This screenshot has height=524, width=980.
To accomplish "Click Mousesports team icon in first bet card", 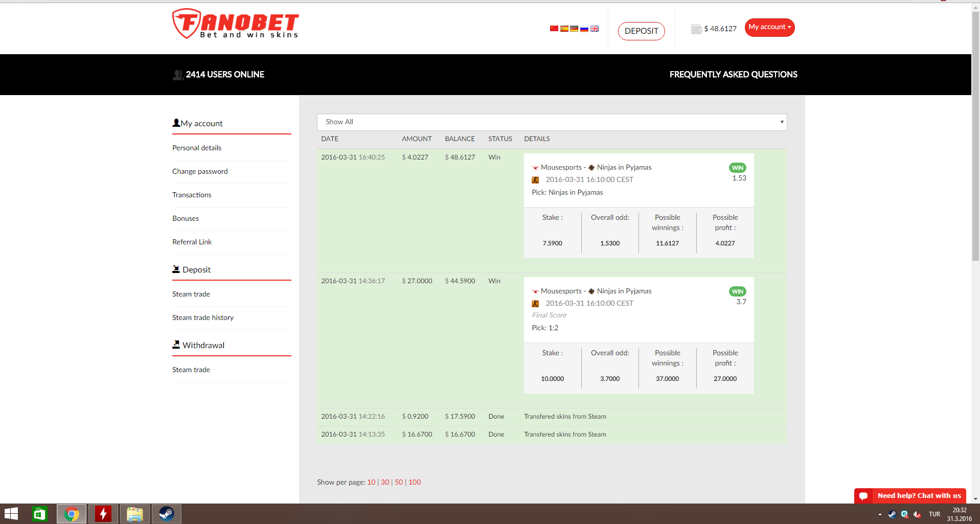I will point(535,168).
